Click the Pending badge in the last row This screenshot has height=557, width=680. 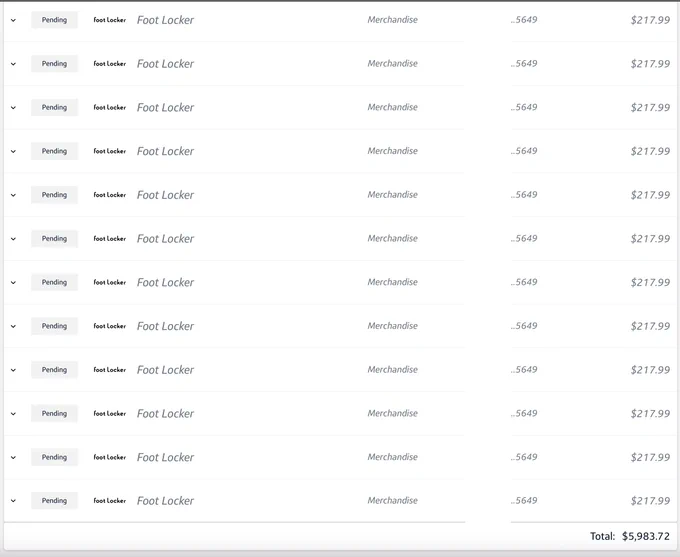[54, 501]
